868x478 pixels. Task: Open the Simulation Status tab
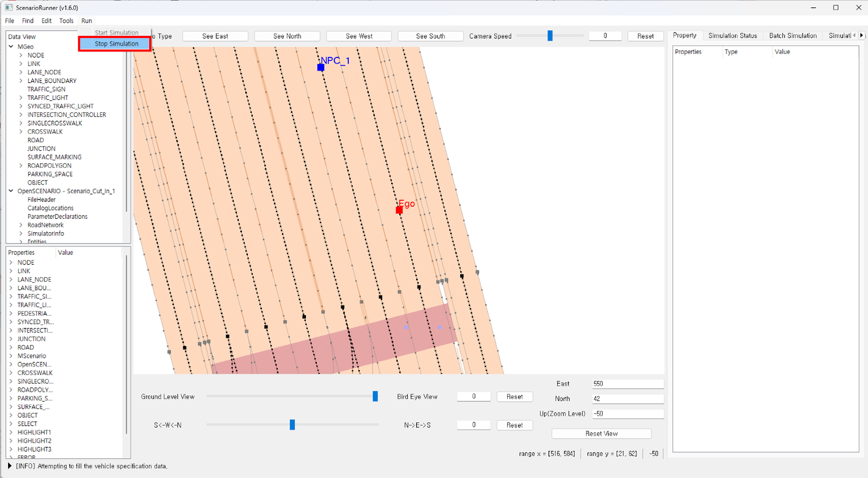[732, 36]
